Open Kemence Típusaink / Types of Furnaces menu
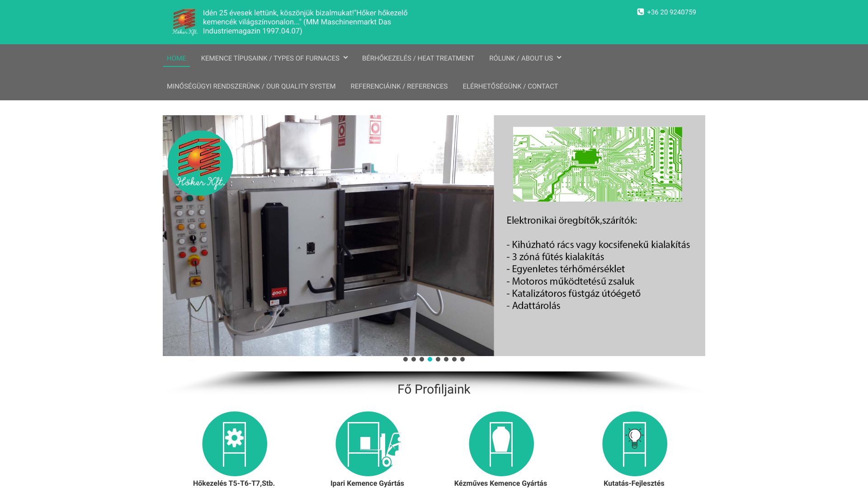This screenshot has width=868, height=488. (x=270, y=58)
